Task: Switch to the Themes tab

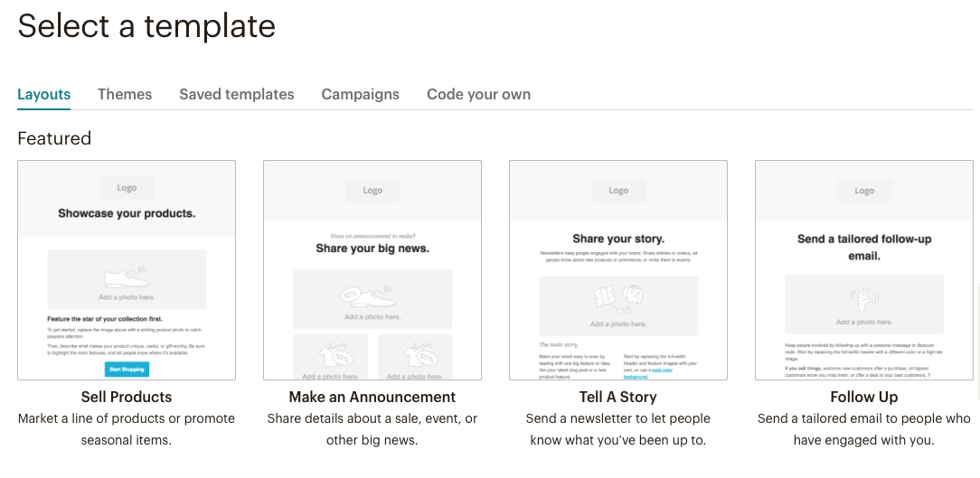Action: [x=125, y=94]
